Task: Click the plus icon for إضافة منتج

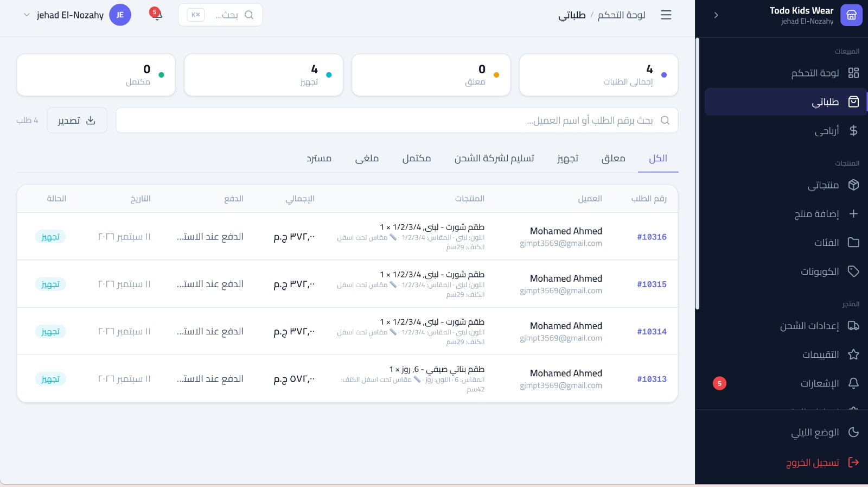Action: coord(853,213)
